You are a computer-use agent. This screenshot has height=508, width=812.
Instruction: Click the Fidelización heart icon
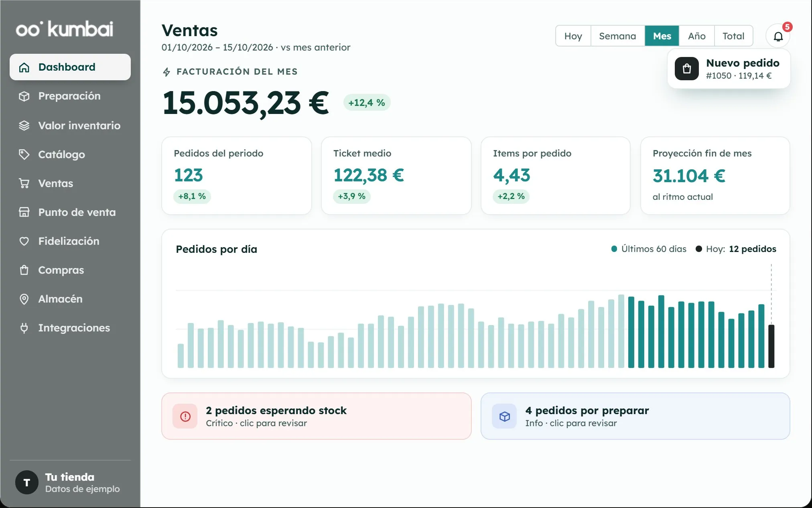coord(24,241)
